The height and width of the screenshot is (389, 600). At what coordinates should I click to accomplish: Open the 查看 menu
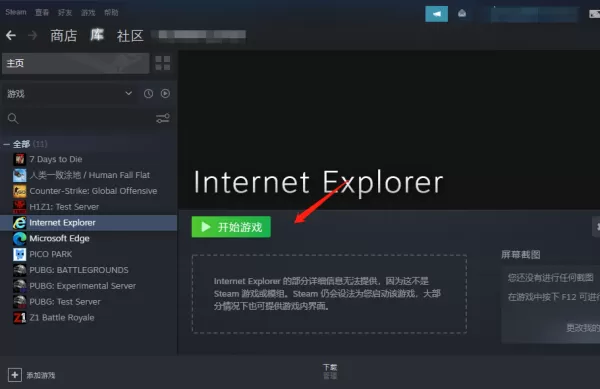pos(42,13)
